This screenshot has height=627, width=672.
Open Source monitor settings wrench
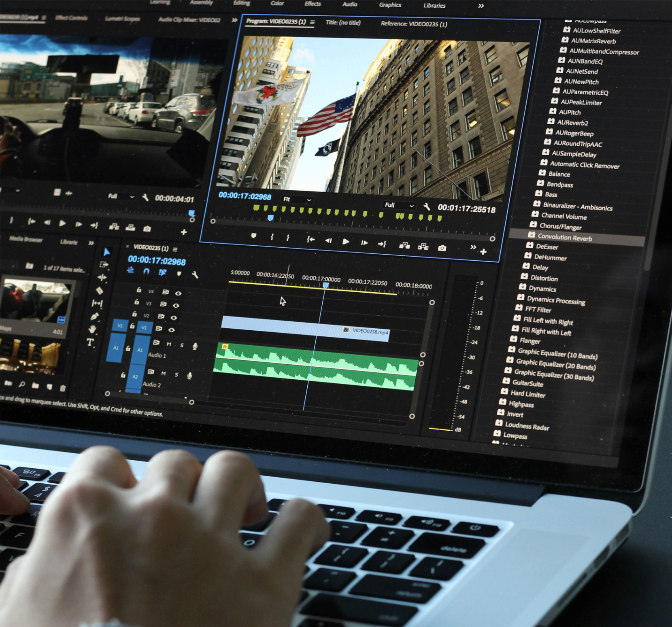click(x=145, y=198)
